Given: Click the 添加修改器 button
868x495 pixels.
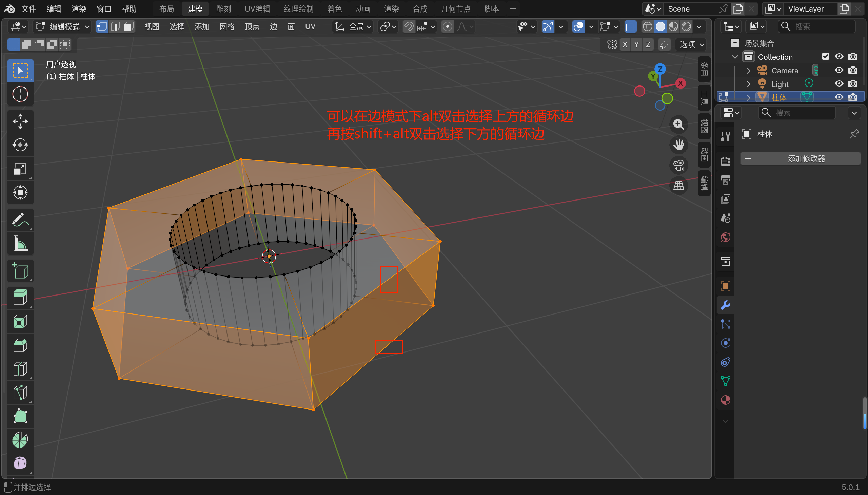Looking at the screenshot, I should tap(801, 158).
